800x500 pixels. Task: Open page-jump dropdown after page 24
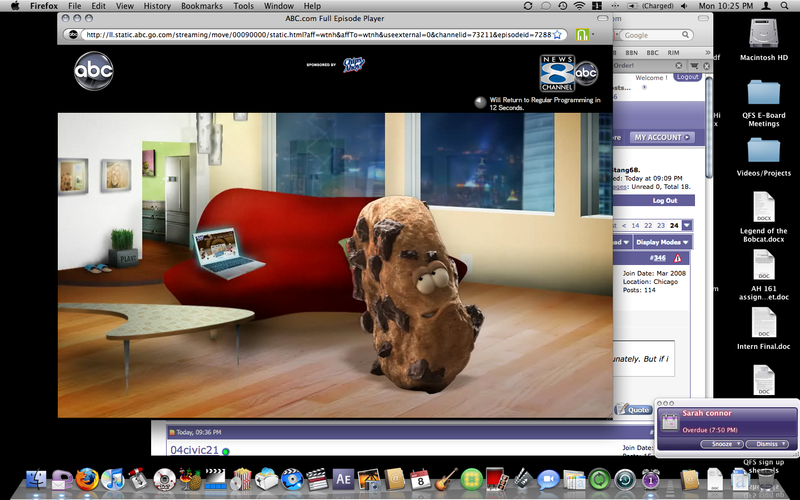pyautogui.click(x=687, y=226)
